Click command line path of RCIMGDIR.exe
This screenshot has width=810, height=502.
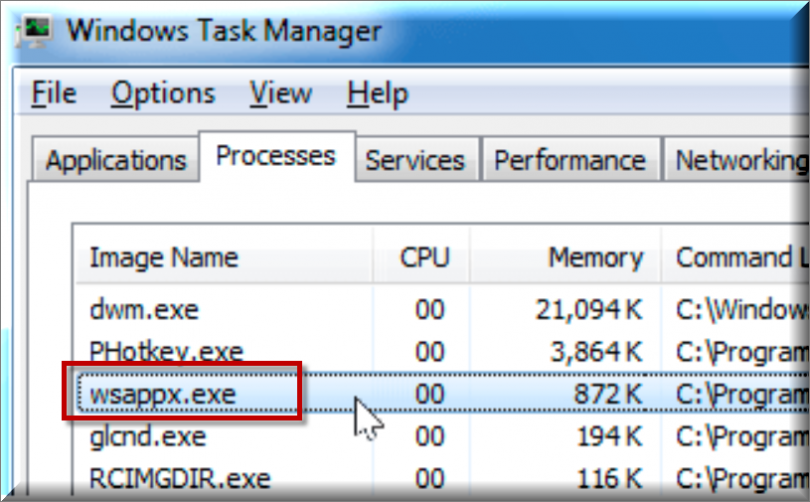742,480
